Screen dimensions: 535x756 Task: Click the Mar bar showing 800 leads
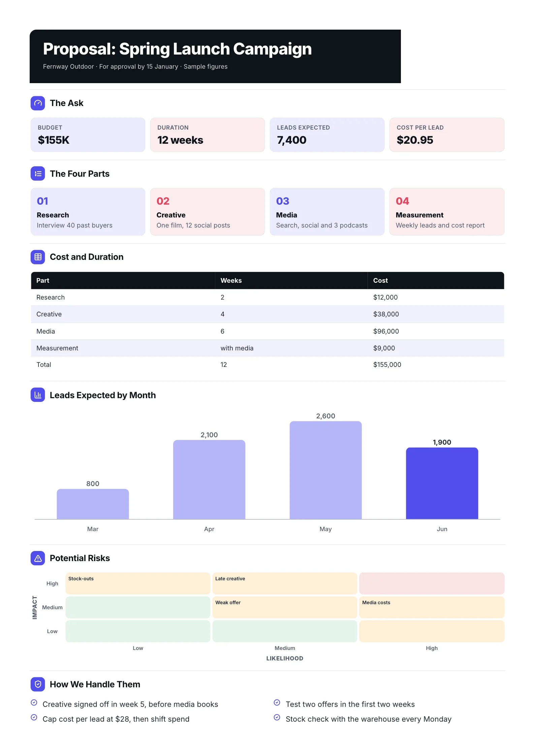tap(93, 504)
